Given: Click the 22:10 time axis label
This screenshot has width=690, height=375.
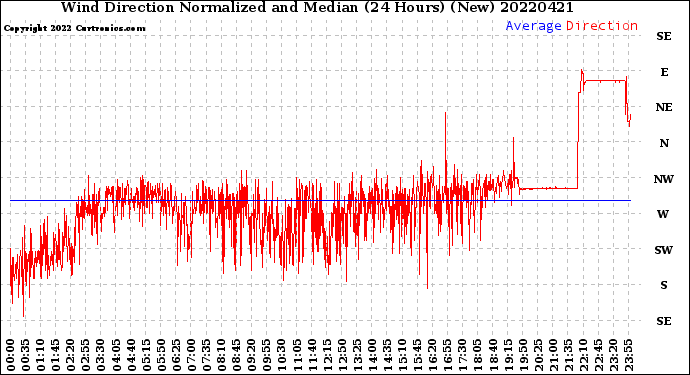Looking at the screenshot, I should pos(583,354).
